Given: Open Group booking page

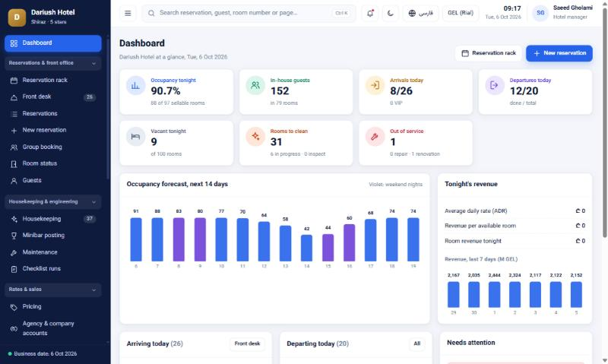Looking at the screenshot, I should [x=53, y=147].
